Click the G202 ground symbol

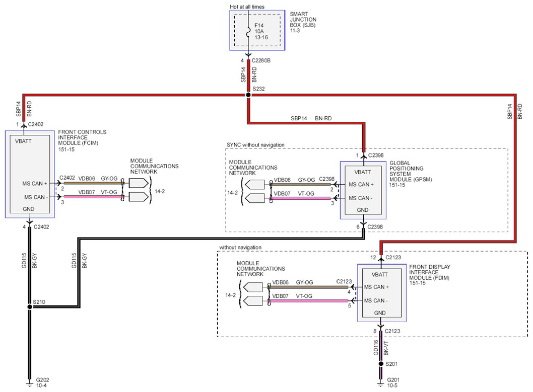(30, 384)
